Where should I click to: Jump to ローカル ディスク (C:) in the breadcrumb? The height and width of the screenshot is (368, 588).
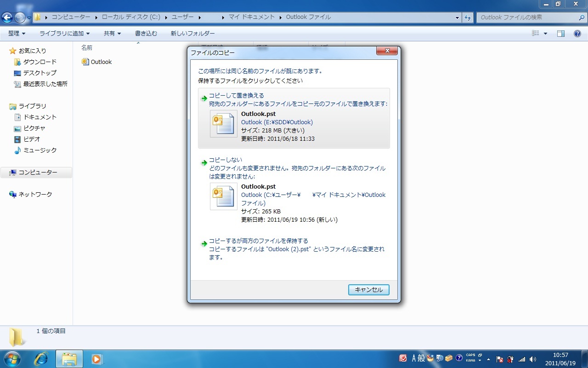pyautogui.click(x=131, y=17)
